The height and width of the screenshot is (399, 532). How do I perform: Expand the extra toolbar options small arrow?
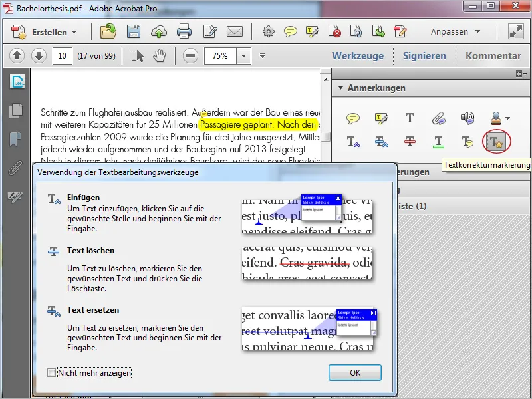click(x=262, y=55)
